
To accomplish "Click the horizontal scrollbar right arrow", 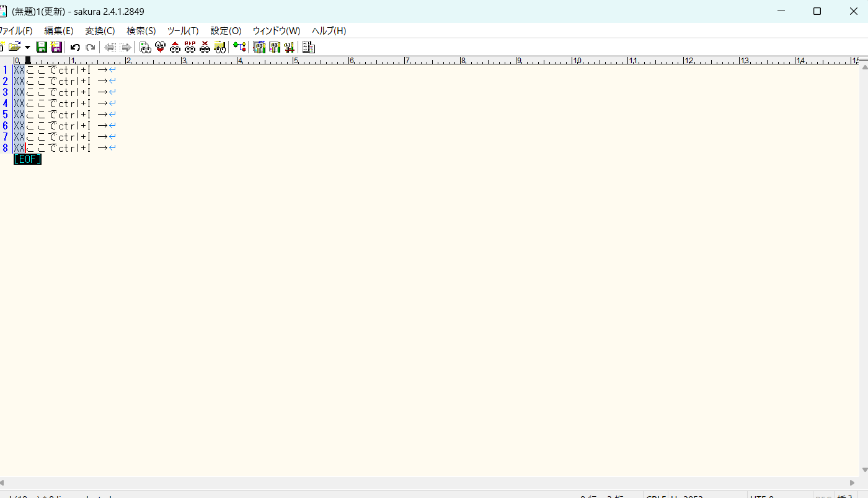I will pyautogui.click(x=852, y=483).
